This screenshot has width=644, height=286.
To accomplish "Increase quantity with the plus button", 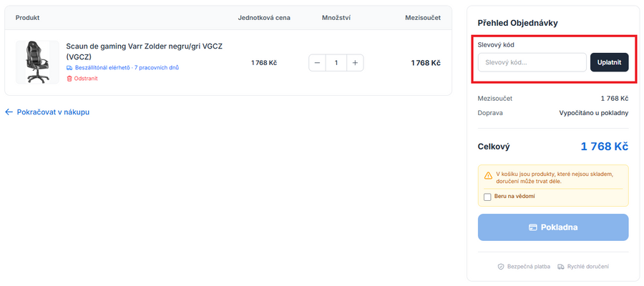I will point(354,63).
